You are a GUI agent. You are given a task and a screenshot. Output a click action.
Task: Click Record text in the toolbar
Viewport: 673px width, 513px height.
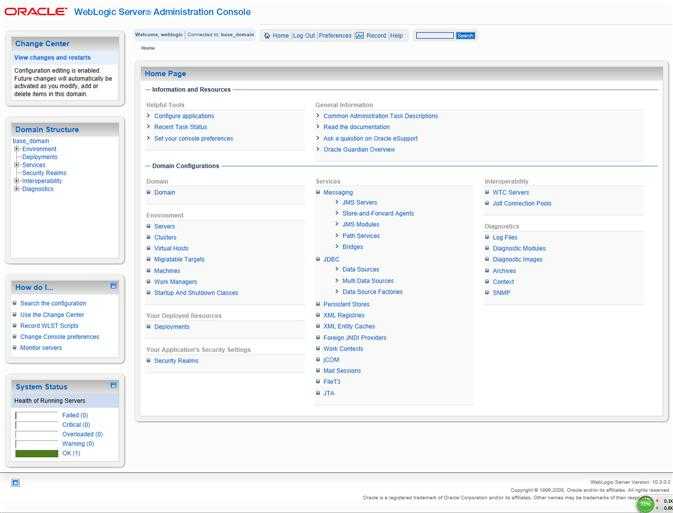(376, 36)
